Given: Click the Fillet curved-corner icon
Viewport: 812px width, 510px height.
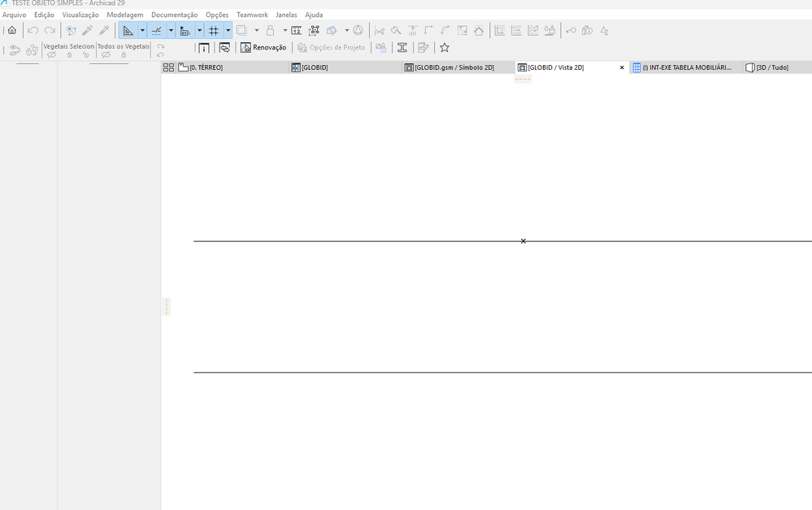Looking at the screenshot, I should [x=445, y=31].
